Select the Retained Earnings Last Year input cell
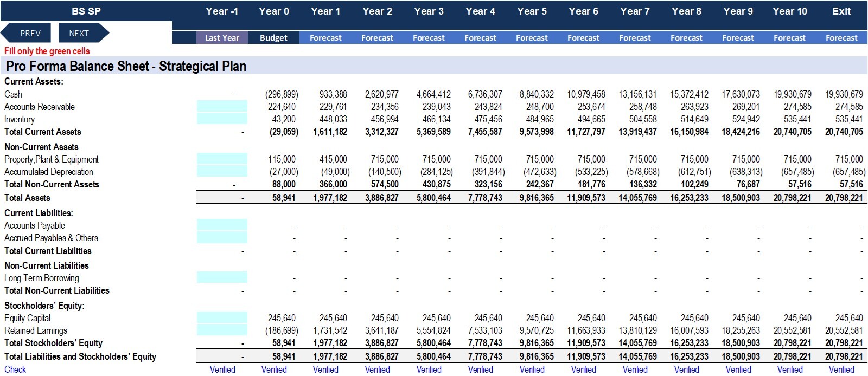868x376 pixels. (x=222, y=330)
